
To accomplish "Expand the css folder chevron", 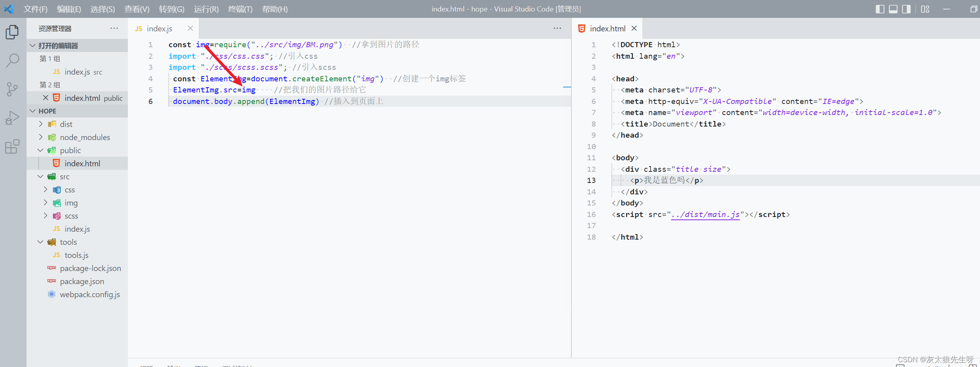I will tap(45, 189).
